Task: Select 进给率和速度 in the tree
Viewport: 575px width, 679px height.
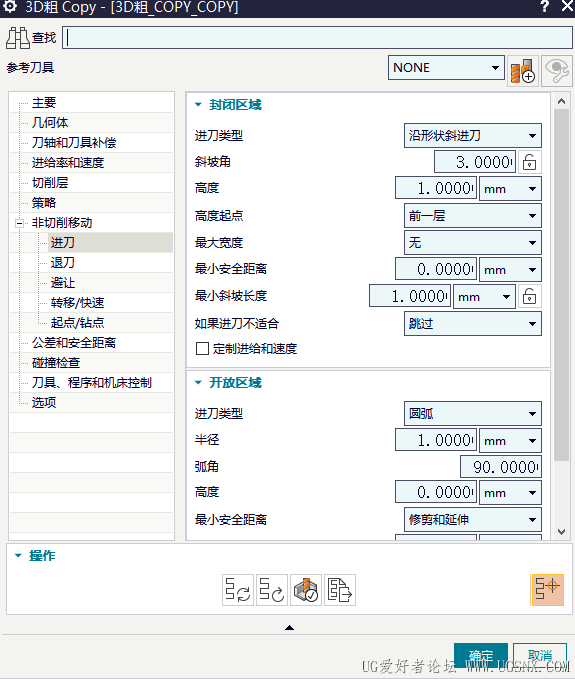Action: (x=68, y=162)
